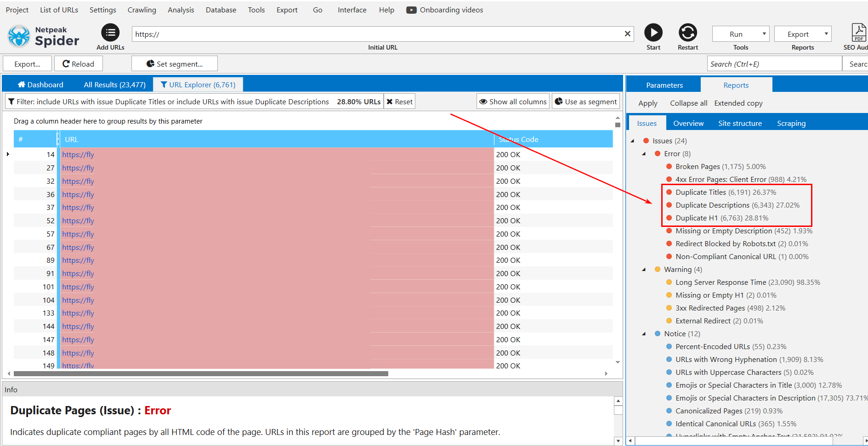Toggle Show all columns eye icon
The height and width of the screenshot is (446, 868).
pyautogui.click(x=483, y=101)
